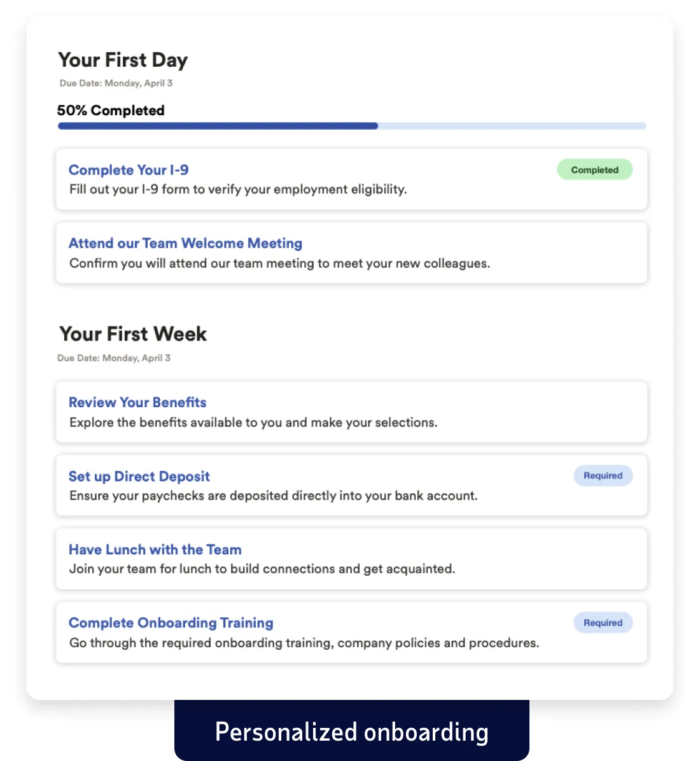Open the Complete Onboarding Training task
The height and width of the screenshot is (761, 700).
[x=171, y=623]
